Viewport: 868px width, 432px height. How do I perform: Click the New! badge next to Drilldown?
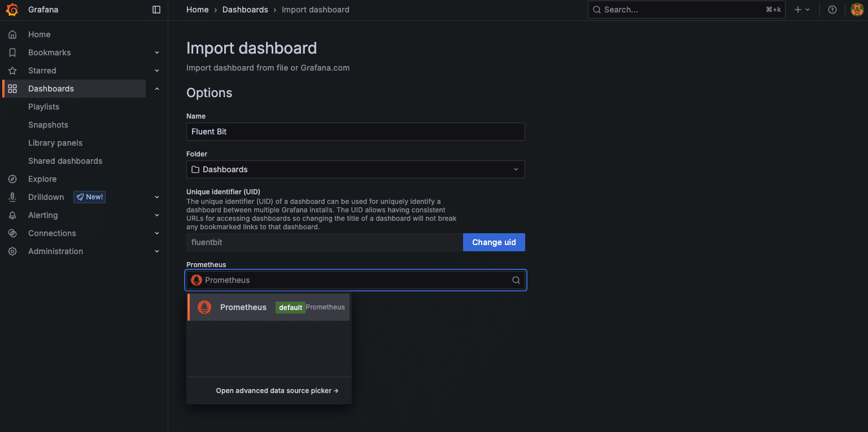pyautogui.click(x=89, y=197)
